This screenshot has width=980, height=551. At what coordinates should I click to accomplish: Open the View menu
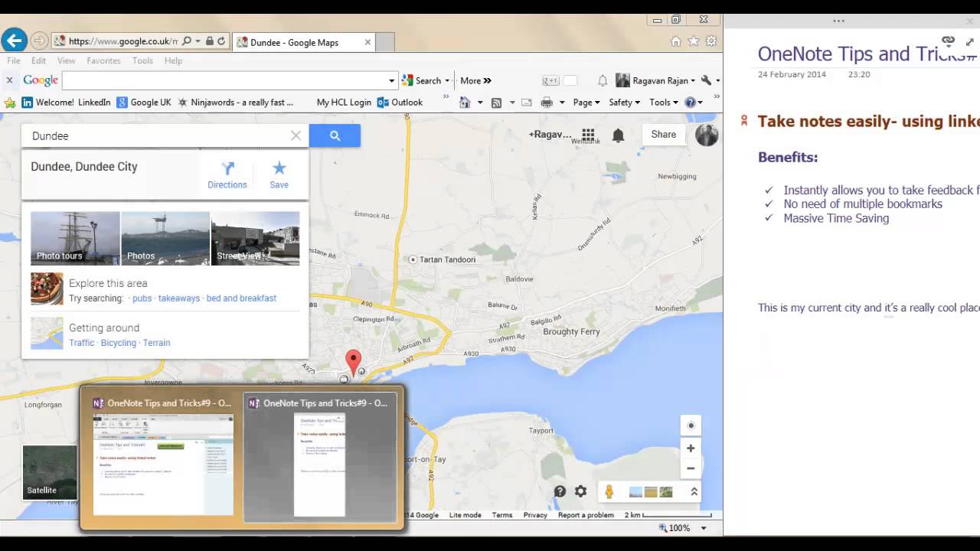67,60
